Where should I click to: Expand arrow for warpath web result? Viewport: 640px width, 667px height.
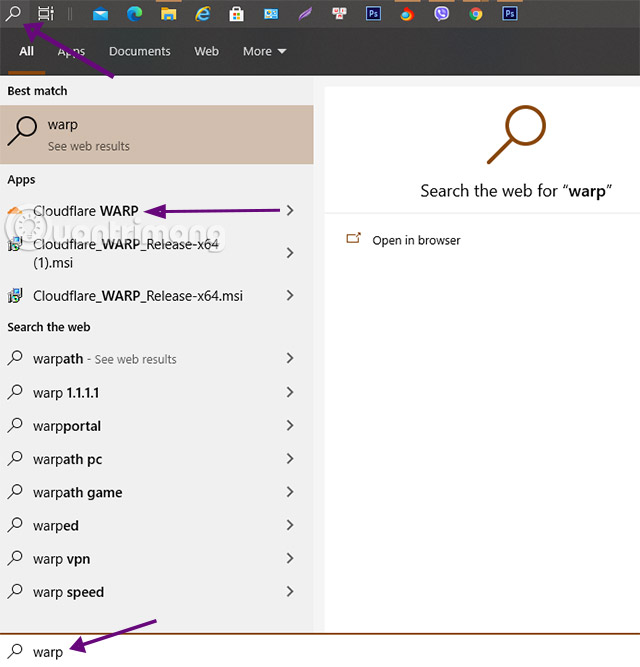tap(290, 358)
